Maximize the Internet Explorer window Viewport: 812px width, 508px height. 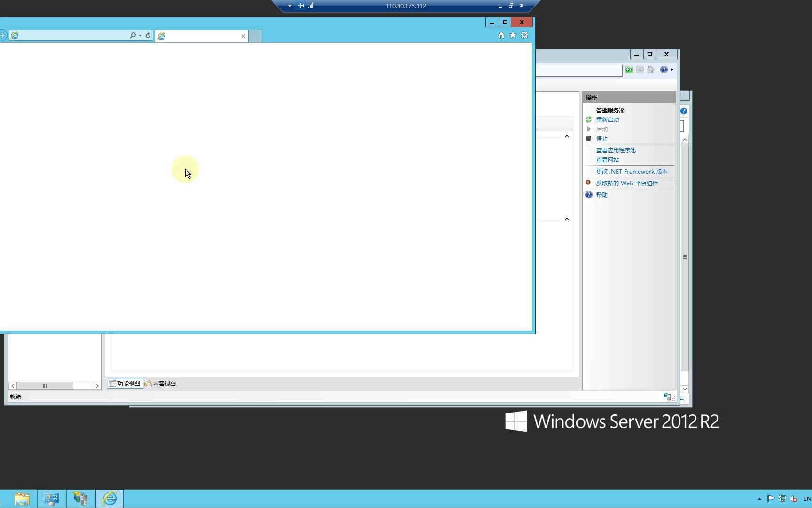click(x=505, y=22)
